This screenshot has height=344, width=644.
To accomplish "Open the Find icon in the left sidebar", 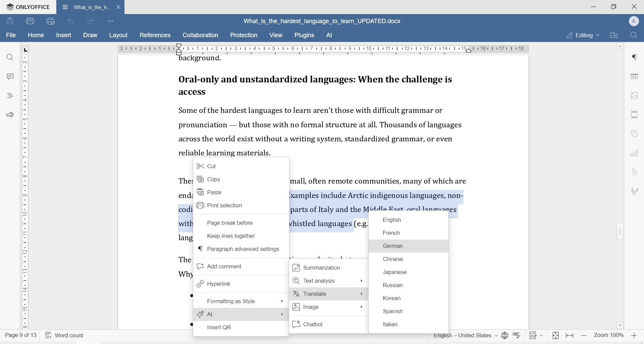I will 10,58.
